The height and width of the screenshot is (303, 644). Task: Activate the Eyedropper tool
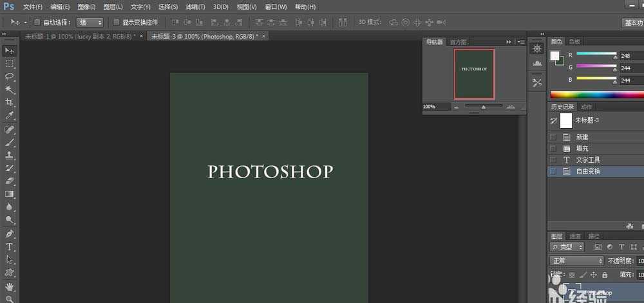pos(10,116)
